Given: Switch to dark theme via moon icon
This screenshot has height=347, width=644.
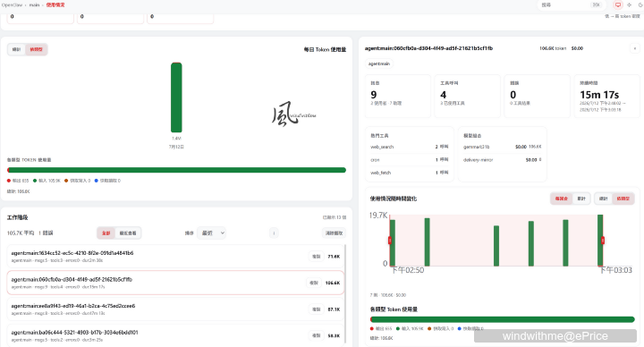Looking at the screenshot, I should [640, 5].
